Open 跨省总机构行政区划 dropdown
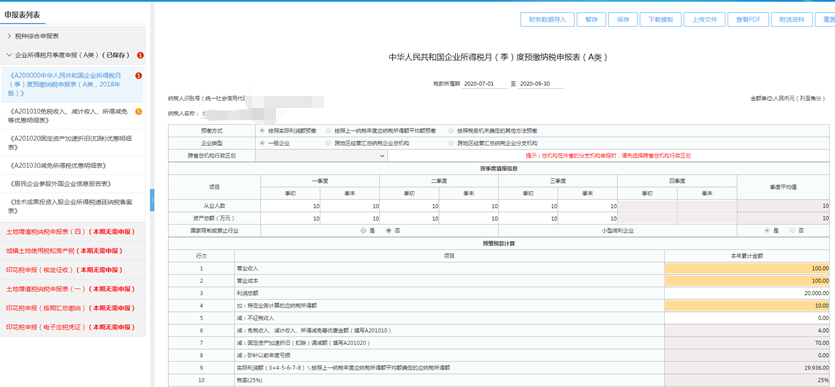The image size is (835, 387). coord(321,155)
